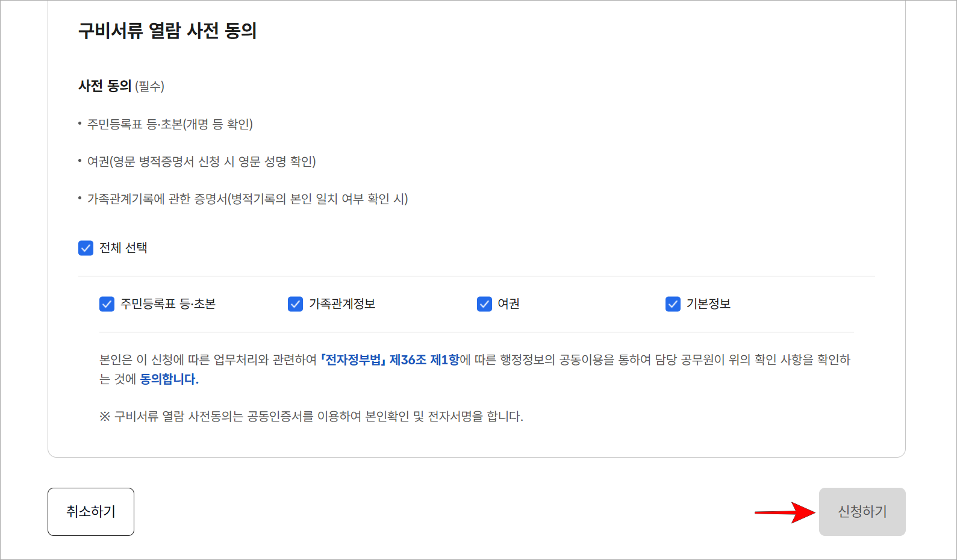The image size is (957, 560).
Task: Uncheck the 주민등록표 등·초본 checkbox
Action: pos(106,304)
